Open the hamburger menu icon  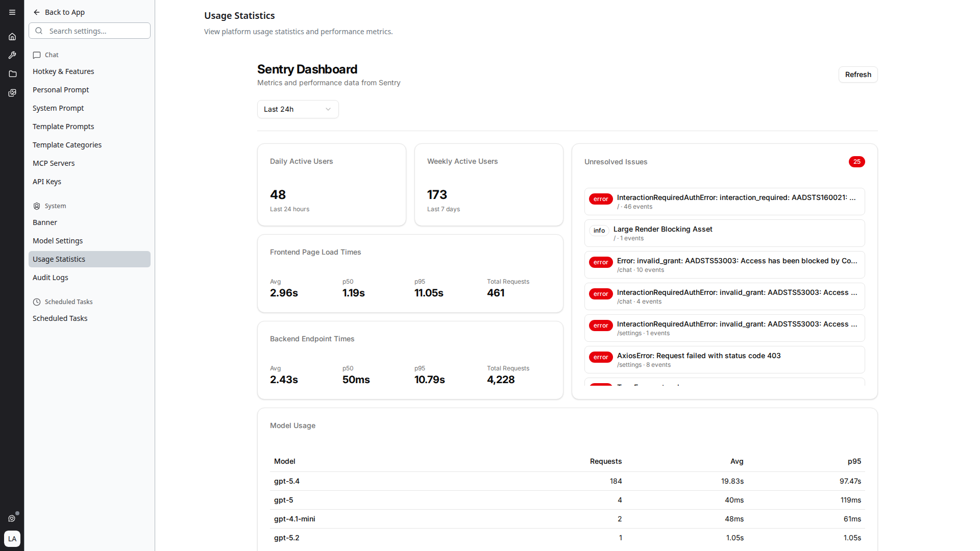pos(12,12)
